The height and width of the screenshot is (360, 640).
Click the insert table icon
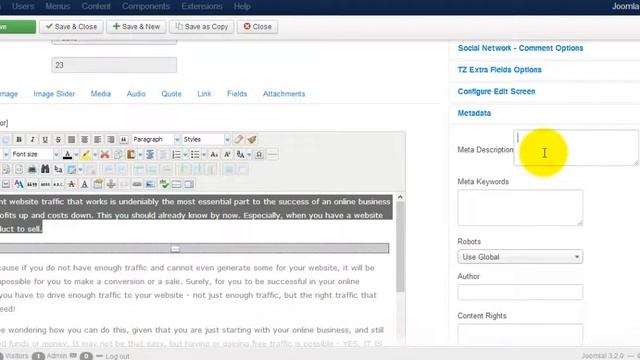click(x=72, y=169)
